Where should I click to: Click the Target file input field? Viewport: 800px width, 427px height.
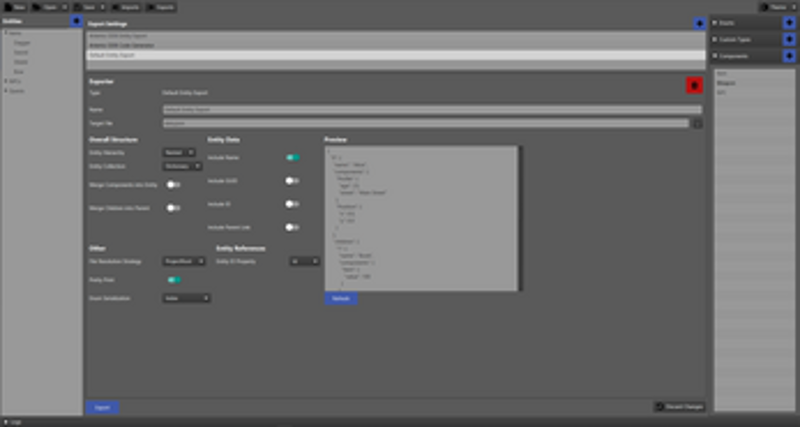[x=426, y=123]
